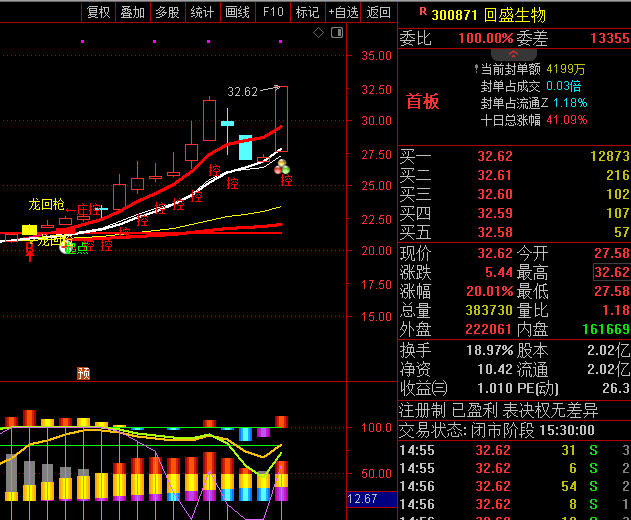Click the yellow 龙回枪 signal block
This screenshot has width=631, height=520.
coord(29,230)
